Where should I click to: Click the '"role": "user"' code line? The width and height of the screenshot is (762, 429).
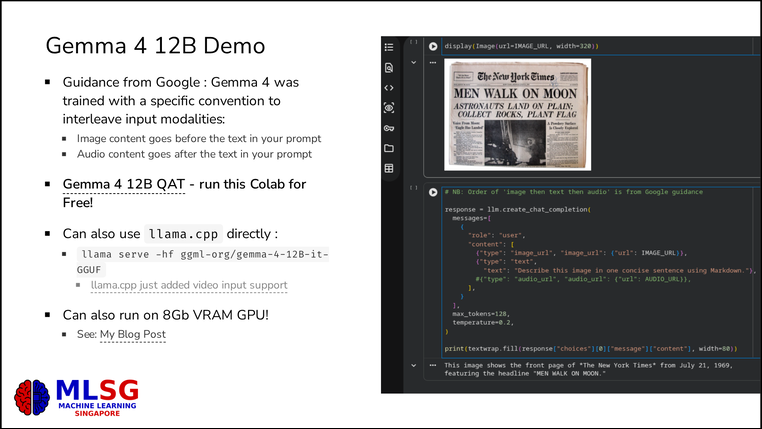[x=497, y=236]
